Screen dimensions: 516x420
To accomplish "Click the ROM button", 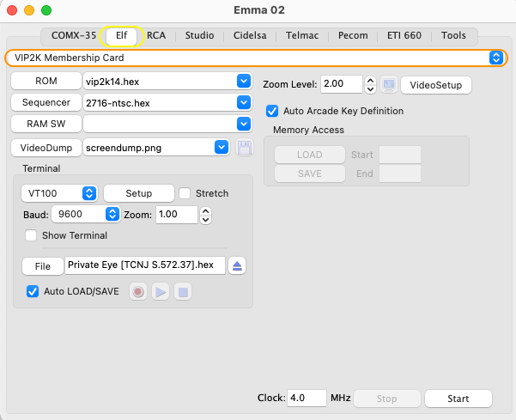I will pos(46,81).
